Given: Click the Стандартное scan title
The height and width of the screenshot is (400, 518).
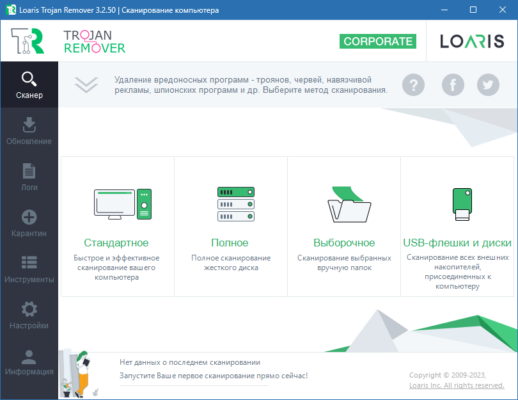Looking at the screenshot, I should pos(116,243).
